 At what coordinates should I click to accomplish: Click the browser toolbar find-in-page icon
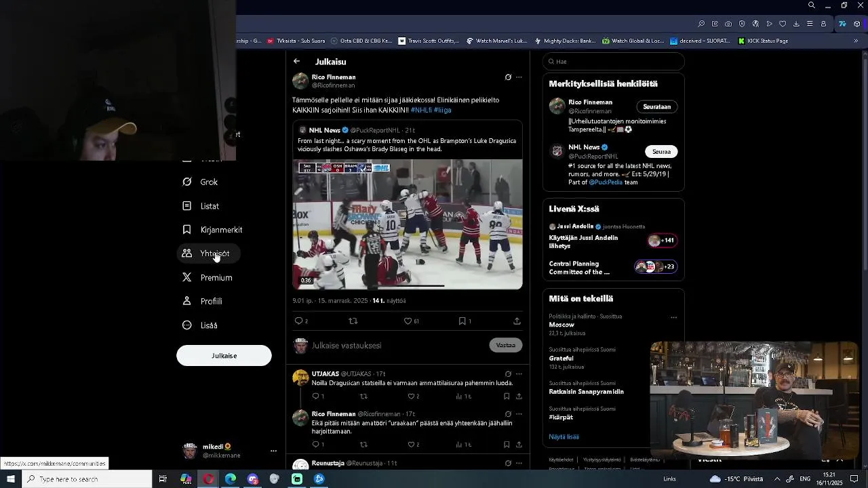tap(701, 24)
